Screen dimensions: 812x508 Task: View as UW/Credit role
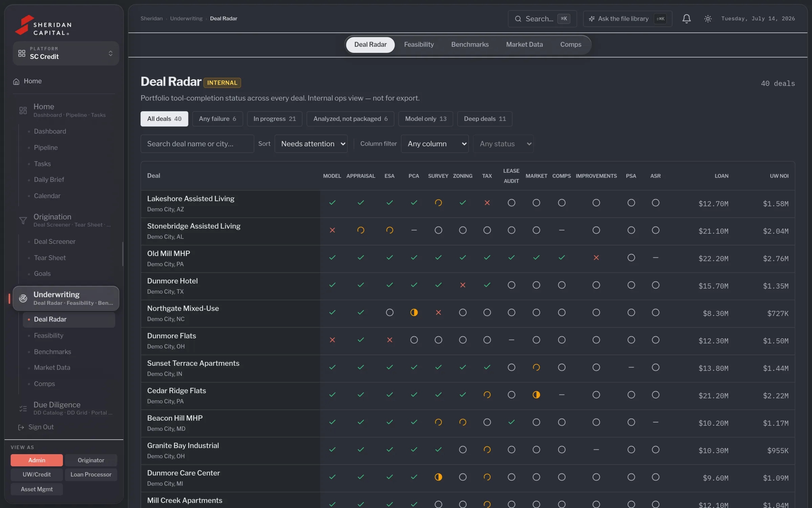(37, 475)
